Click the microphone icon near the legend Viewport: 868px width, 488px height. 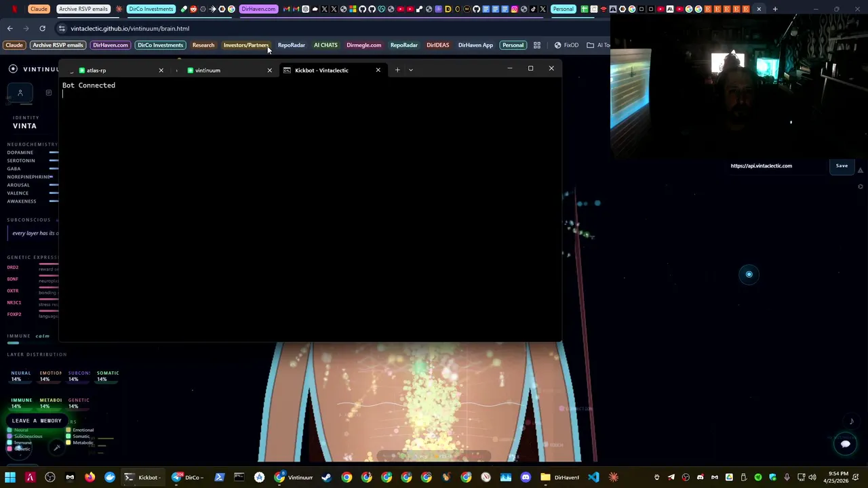tap(57, 447)
